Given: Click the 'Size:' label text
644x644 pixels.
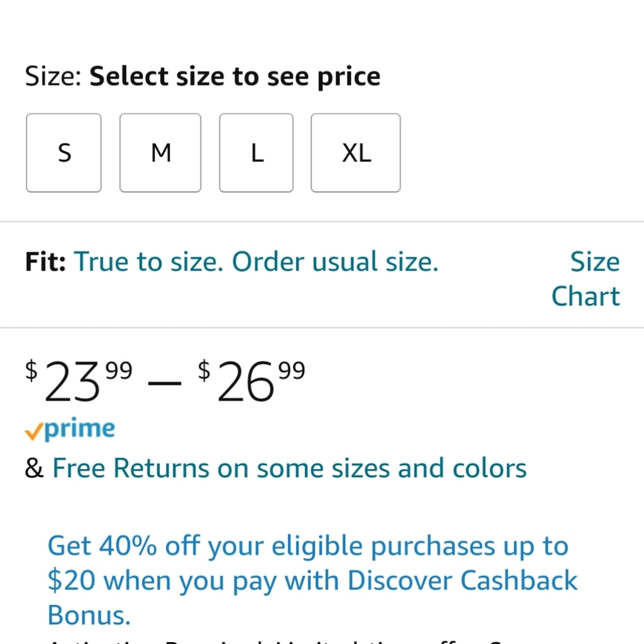Looking at the screenshot, I should (x=53, y=77).
